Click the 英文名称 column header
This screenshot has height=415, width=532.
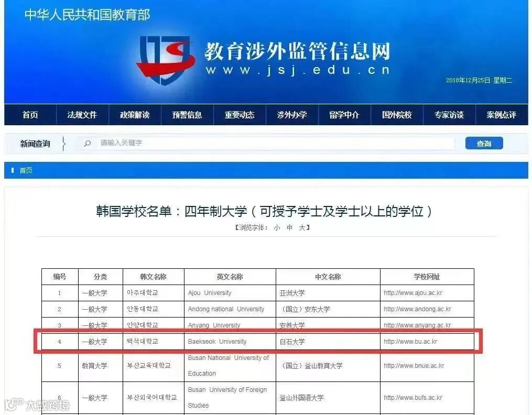pyautogui.click(x=230, y=277)
